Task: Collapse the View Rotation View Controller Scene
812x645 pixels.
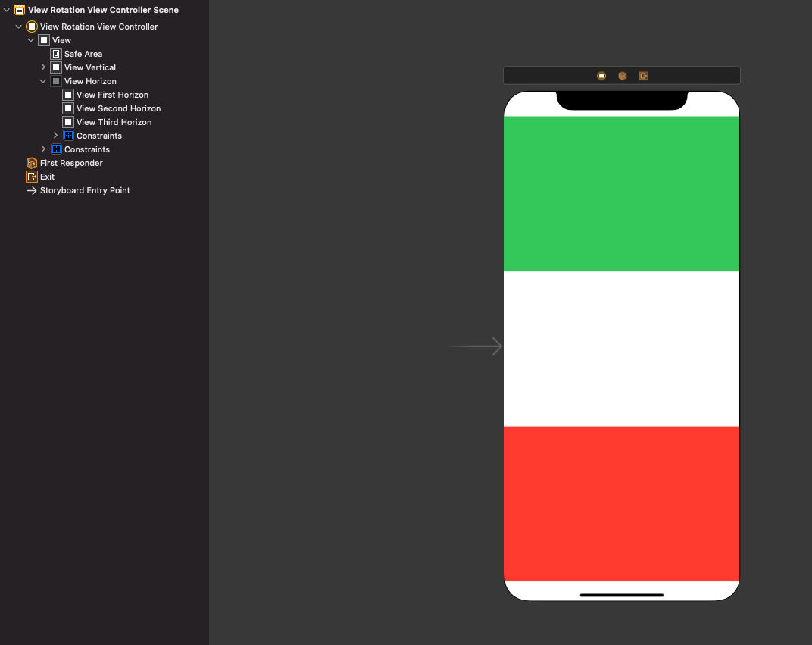Action: [7, 10]
